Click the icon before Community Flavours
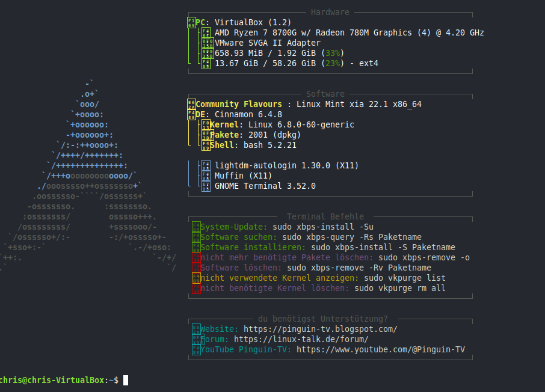 pyautogui.click(x=191, y=104)
